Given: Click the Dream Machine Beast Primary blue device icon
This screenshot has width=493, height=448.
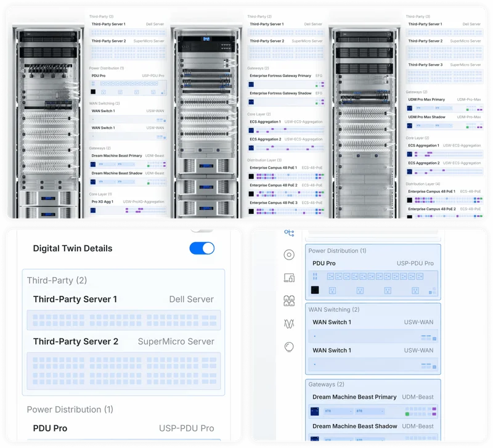Looking at the screenshot, I should pyautogui.click(x=315, y=411).
